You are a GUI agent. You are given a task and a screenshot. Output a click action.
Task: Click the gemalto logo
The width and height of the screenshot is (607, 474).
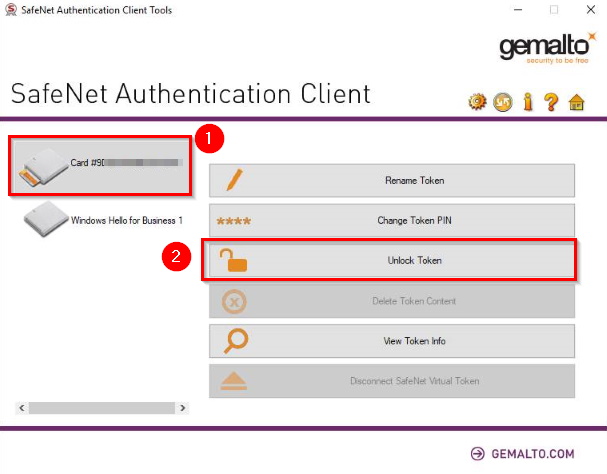pyautogui.click(x=547, y=48)
